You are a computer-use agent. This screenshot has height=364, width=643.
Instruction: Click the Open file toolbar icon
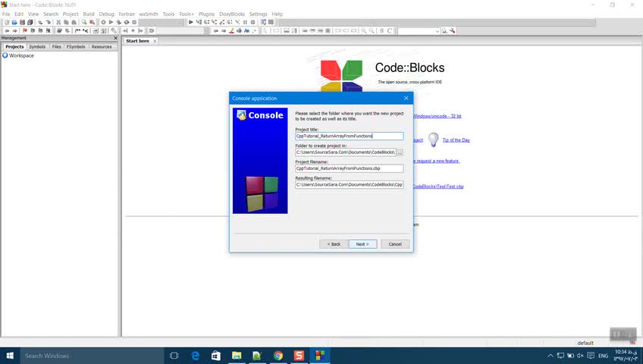14,22
